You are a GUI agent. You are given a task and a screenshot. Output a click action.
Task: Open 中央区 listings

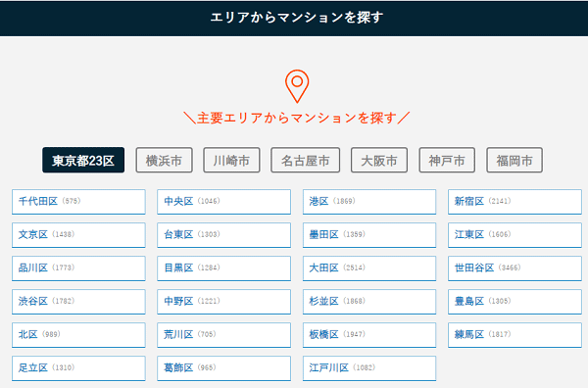pyautogui.click(x=223, y=202)
